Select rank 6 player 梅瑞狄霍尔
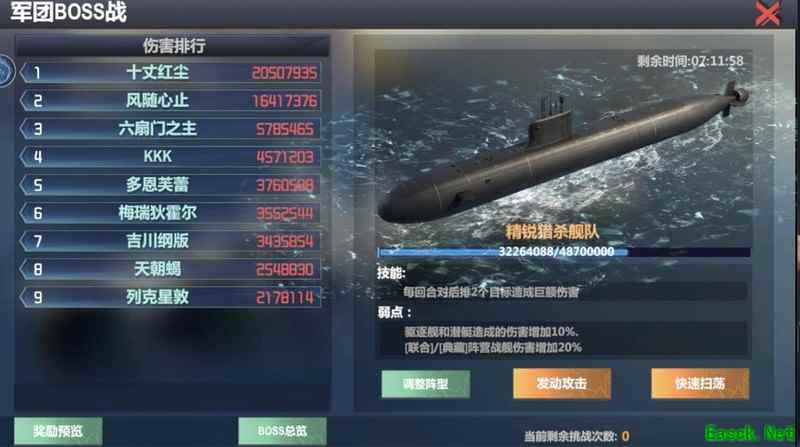The width and height of the screenshot is (800, 447). pos(171,213)
